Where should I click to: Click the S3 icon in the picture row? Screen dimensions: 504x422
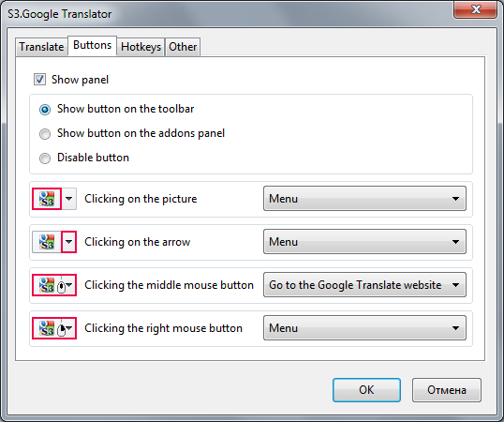click(x=47, y=199)
